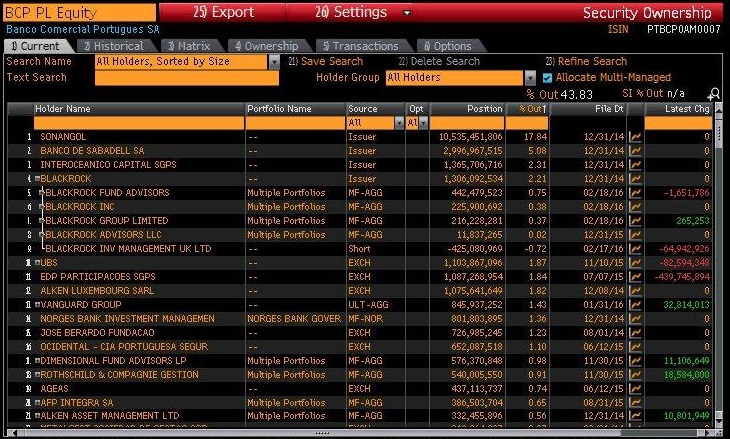The height and width of the screenshot is (439, 730).
Task: Click the Latest Chg filter field
Action: (678, 123)
